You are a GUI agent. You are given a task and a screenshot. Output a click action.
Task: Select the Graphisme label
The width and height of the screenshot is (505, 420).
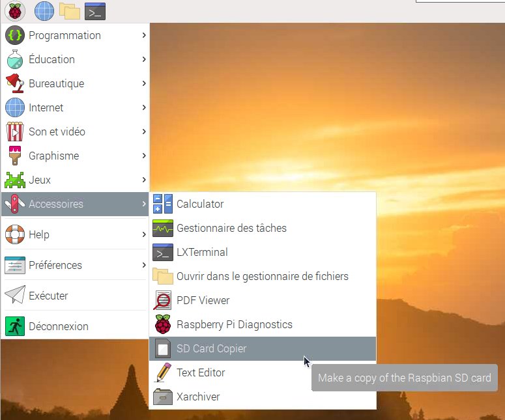[54, 156]
